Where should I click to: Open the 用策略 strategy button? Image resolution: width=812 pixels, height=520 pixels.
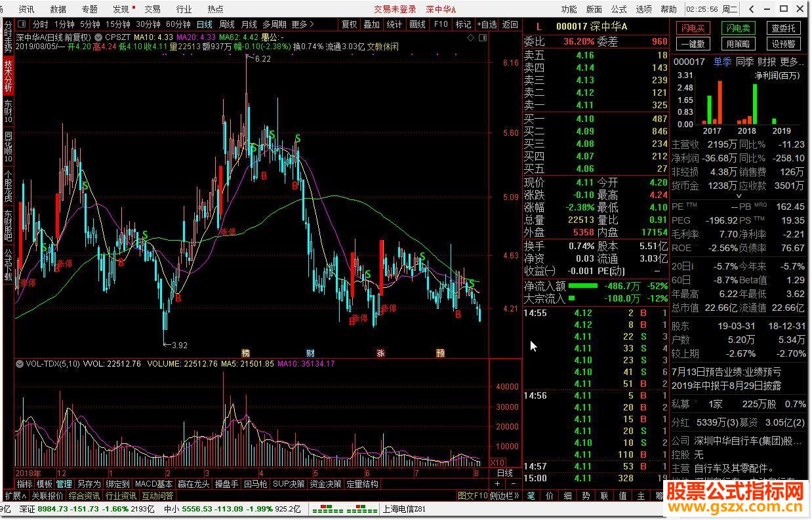tap(738, 44)
